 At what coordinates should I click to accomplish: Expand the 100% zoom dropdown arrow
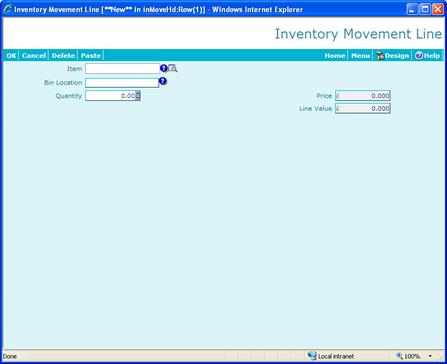[x=430, y=356]
